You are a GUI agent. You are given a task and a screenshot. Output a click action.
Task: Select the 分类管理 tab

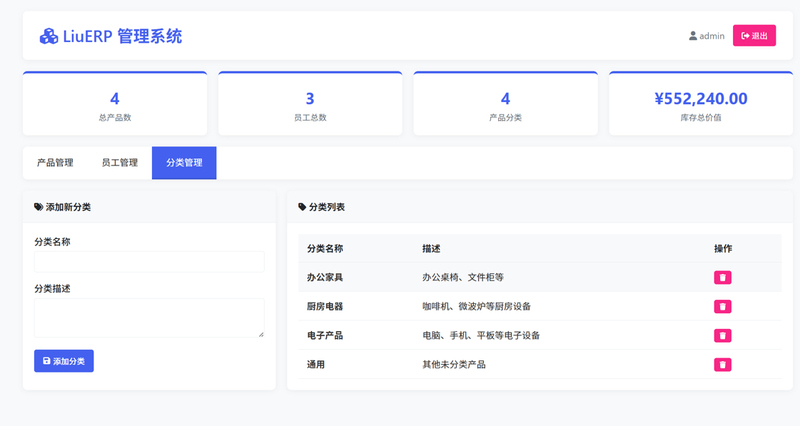click(x=184, y=163)
